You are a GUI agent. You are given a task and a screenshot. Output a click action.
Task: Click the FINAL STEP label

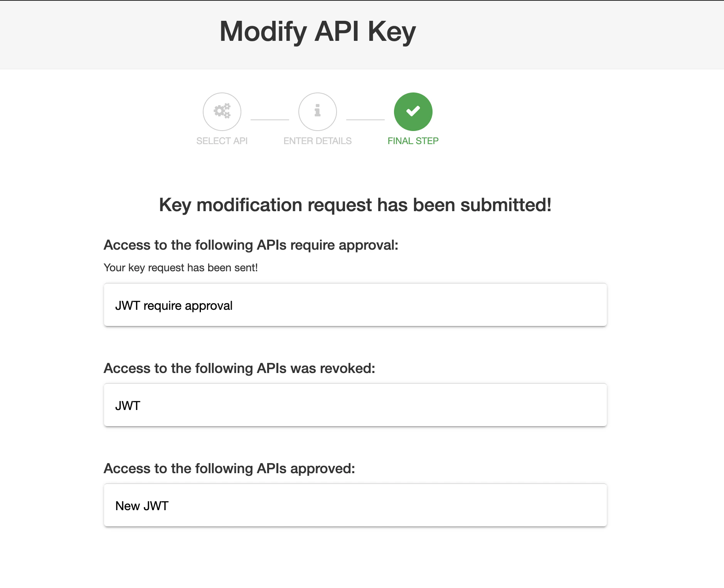pos(413,140)
